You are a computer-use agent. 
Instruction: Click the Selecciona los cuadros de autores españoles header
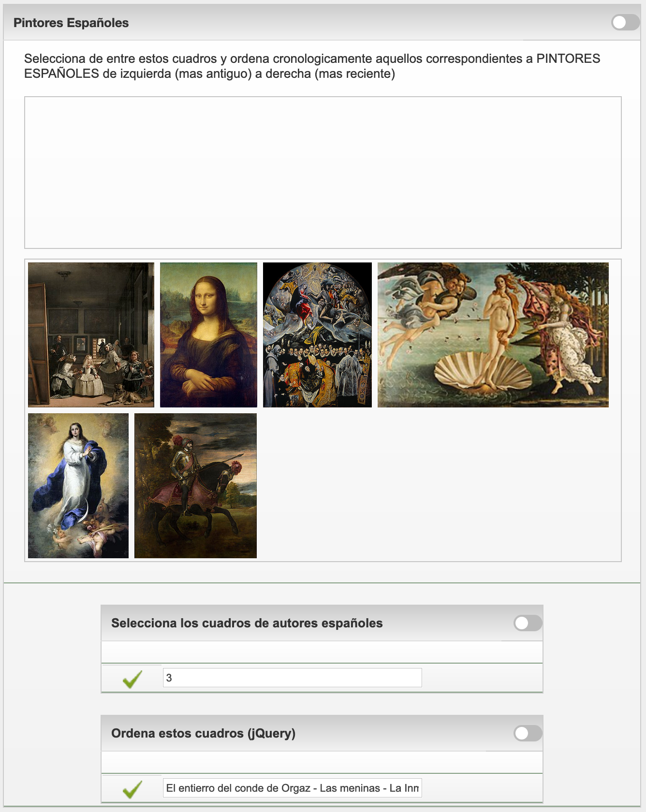(247, 623)
